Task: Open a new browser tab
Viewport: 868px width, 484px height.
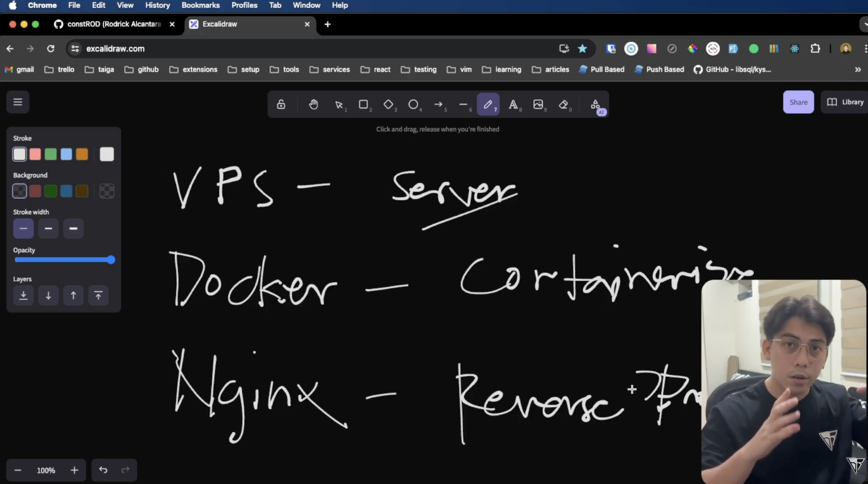Action: tap(327, 24)
